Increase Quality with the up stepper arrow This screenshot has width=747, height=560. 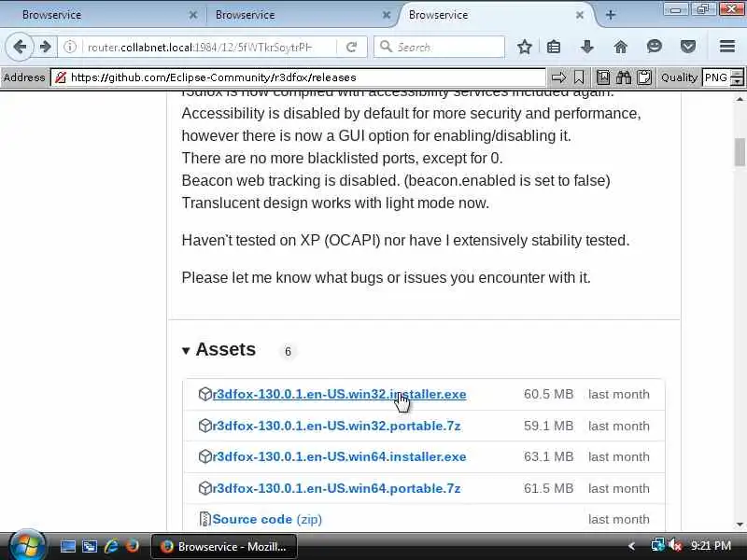pos(738,74)
